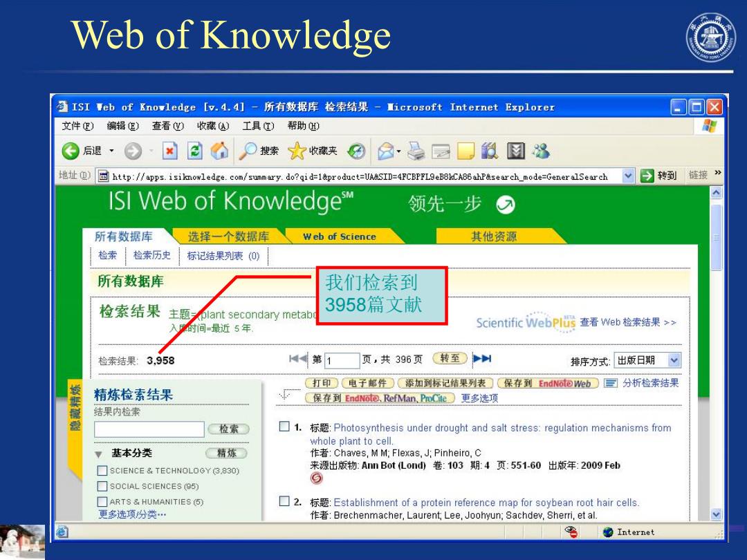
Task: Click the yellow Discuss note icon
Action: point(465,151)
